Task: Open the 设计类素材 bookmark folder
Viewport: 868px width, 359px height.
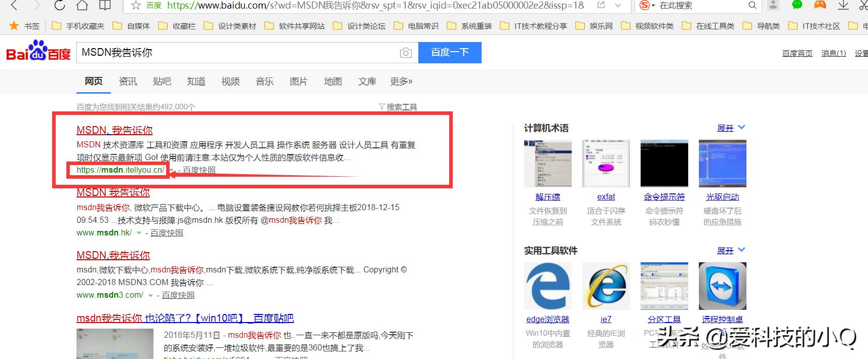Action: [x=230, y=26]
